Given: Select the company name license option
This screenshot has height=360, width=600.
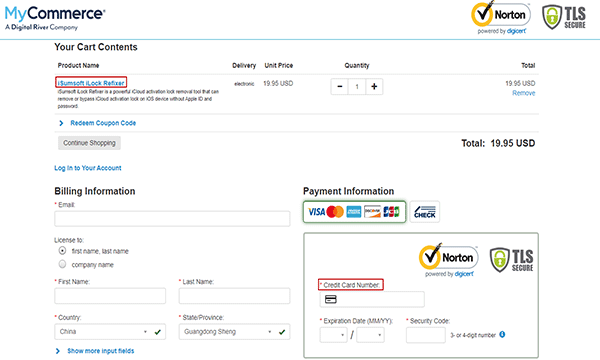Looking at the screenshot, I should [x=62, y=264].
